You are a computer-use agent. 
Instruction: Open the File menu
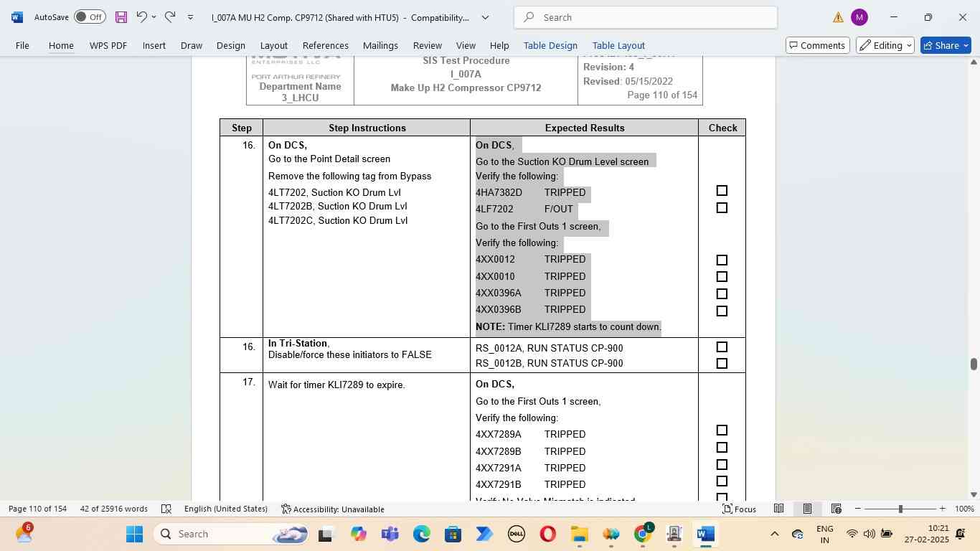pyautogui.click(x=22, y=45)
